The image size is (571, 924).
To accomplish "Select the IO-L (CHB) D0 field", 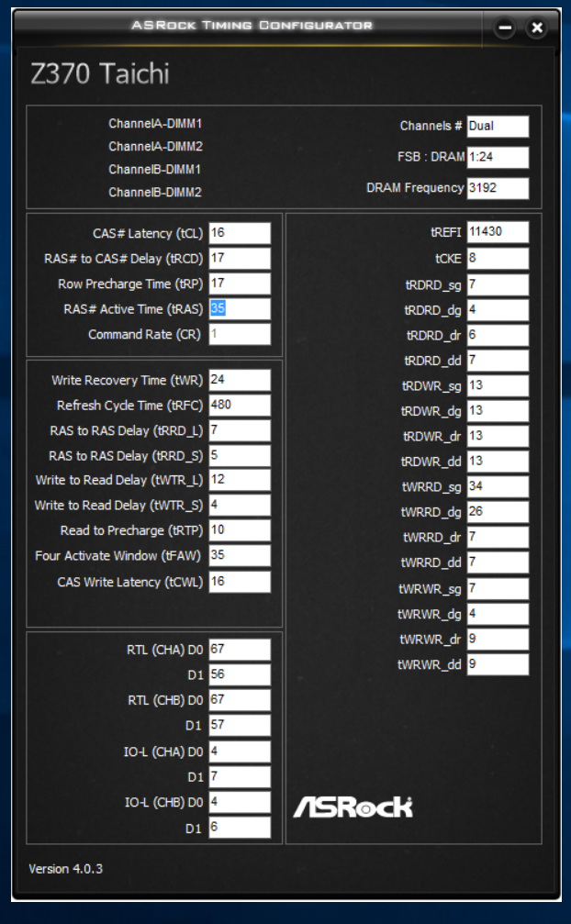I will click(x=240, y=803).
